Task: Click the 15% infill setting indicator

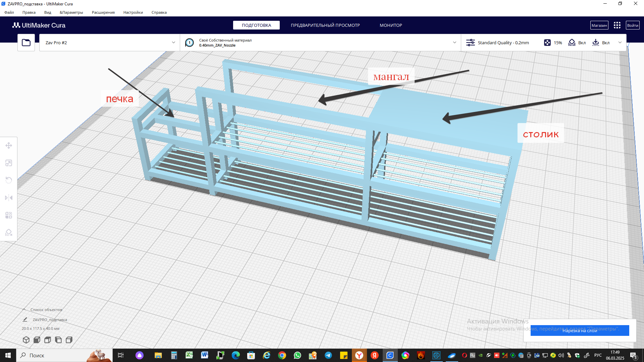Action: pos(553,43)
